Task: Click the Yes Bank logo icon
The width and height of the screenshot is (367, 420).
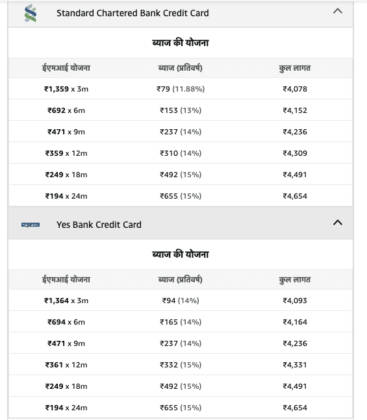Action: [x=30, y=225]
